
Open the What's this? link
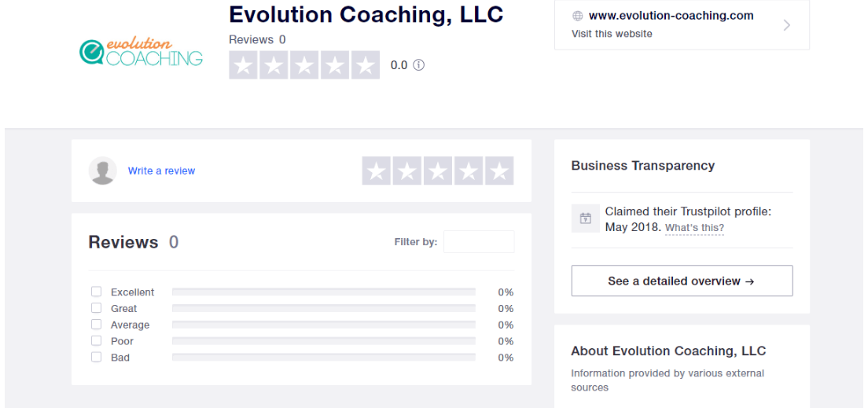pos(694,227)
